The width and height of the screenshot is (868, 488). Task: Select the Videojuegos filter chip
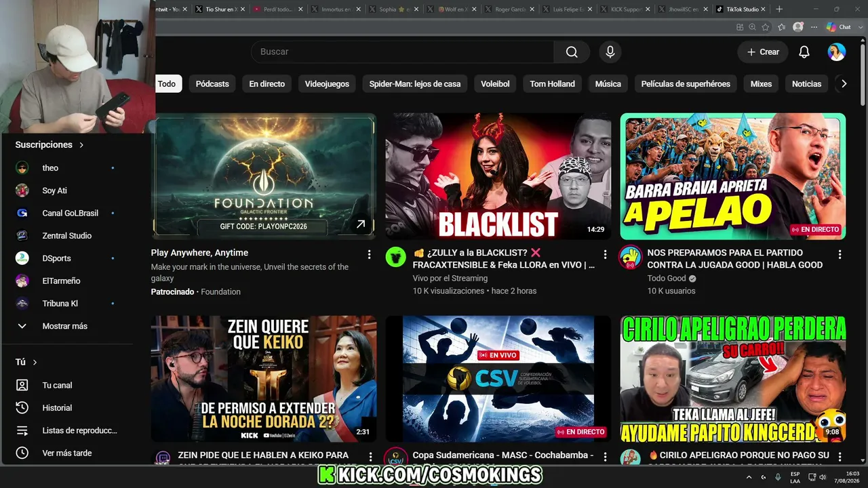click(327, 84)
